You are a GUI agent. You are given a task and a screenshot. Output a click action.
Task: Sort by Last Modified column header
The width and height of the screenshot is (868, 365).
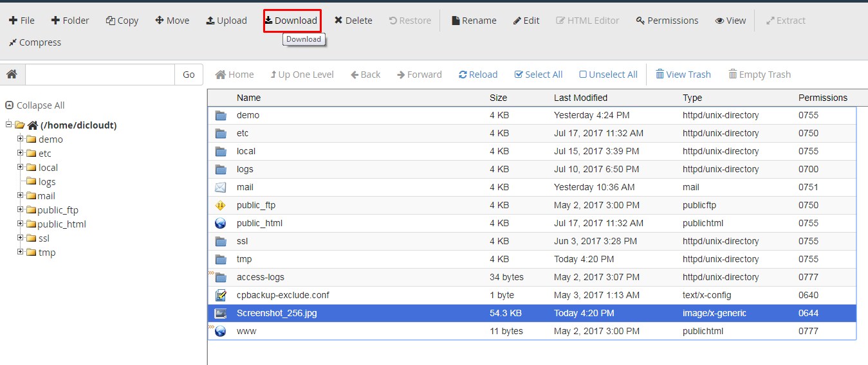coord(580,98)
